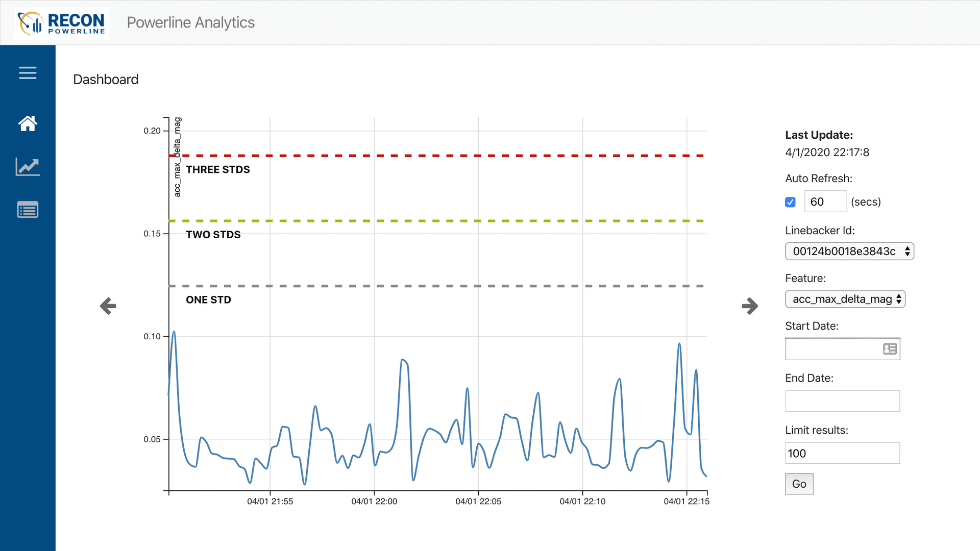The image size is (980, 551).
Task: Click the 0.15 y-axis tick label
Action: click(152, 234)
